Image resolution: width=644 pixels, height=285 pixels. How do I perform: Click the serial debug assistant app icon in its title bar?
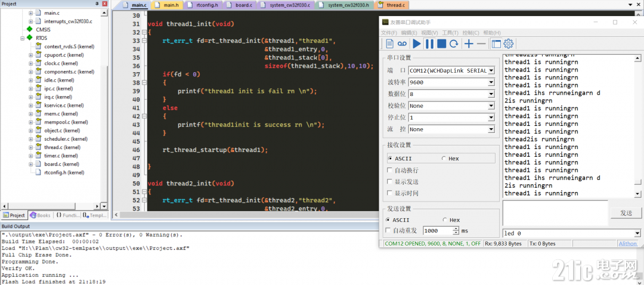tap(385, 22)
